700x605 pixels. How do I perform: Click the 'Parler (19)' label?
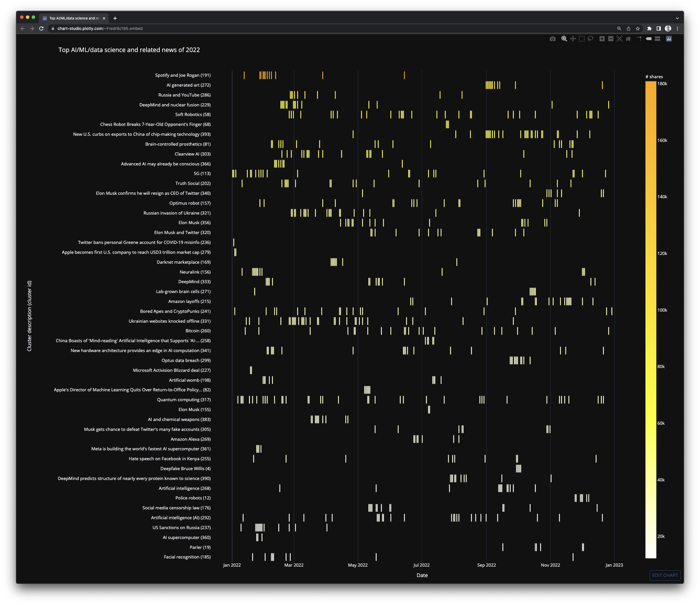coord(200,547)
